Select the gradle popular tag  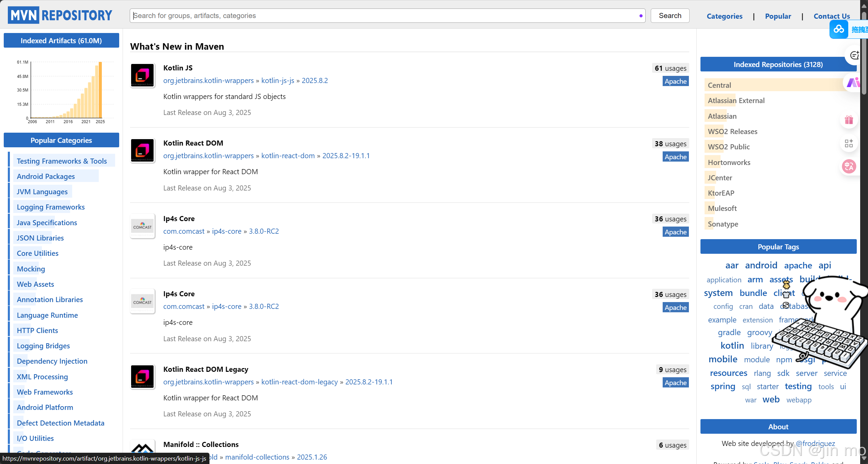coord(729,332)
